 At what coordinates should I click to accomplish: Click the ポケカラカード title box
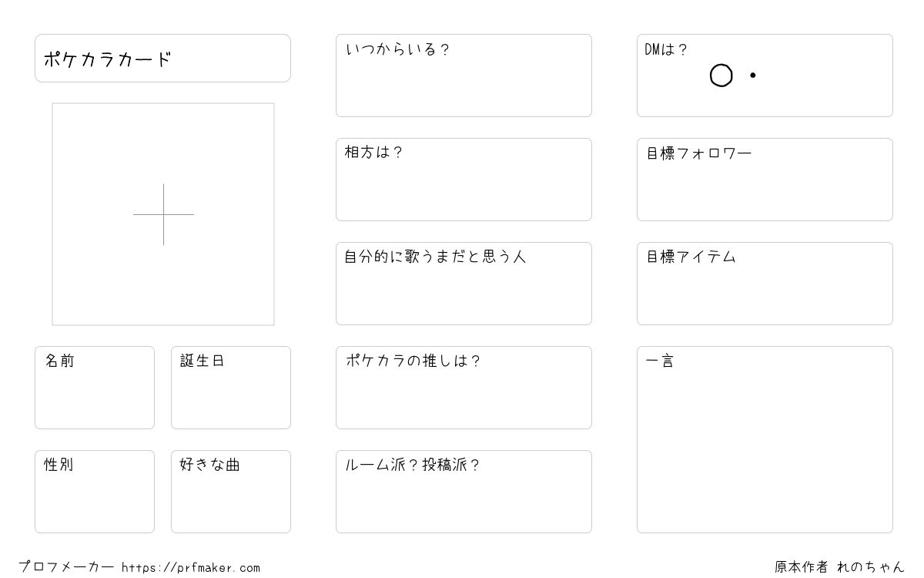(x=162, y=58)
